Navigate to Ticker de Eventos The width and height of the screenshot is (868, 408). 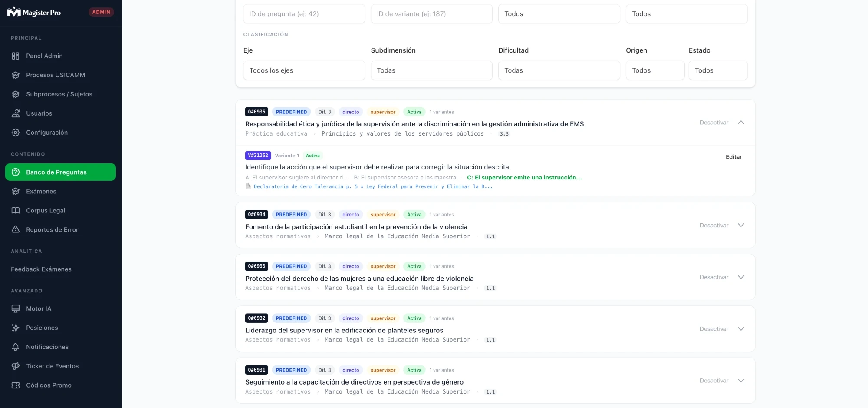pyautogui.click(x=60, y=366)
